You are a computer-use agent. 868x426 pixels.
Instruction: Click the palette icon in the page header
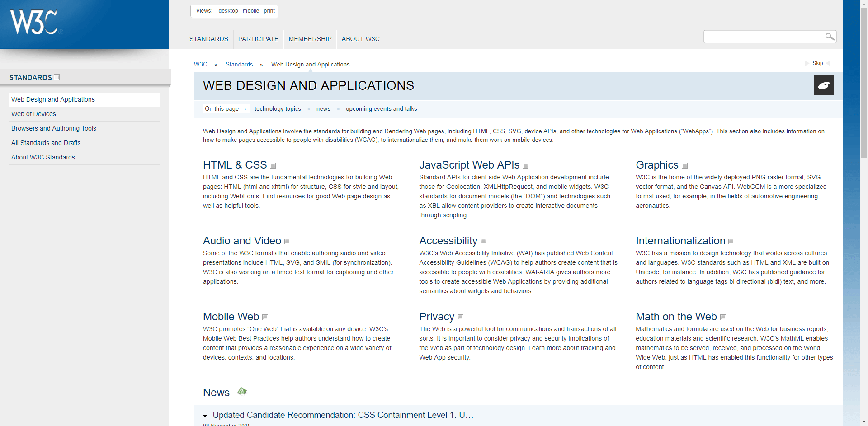pos(824,85)
